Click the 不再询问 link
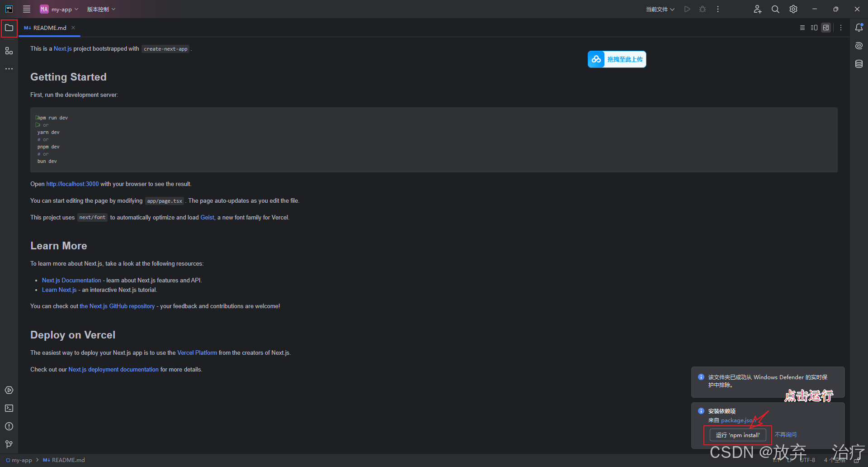Screen dimensions: 868x467 click(786, 434)
